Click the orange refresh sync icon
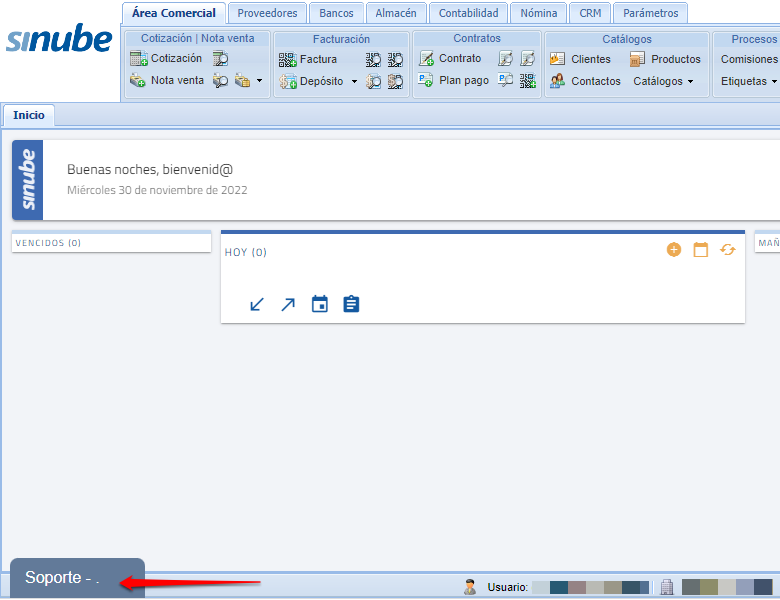 click(x=728, y=250)
